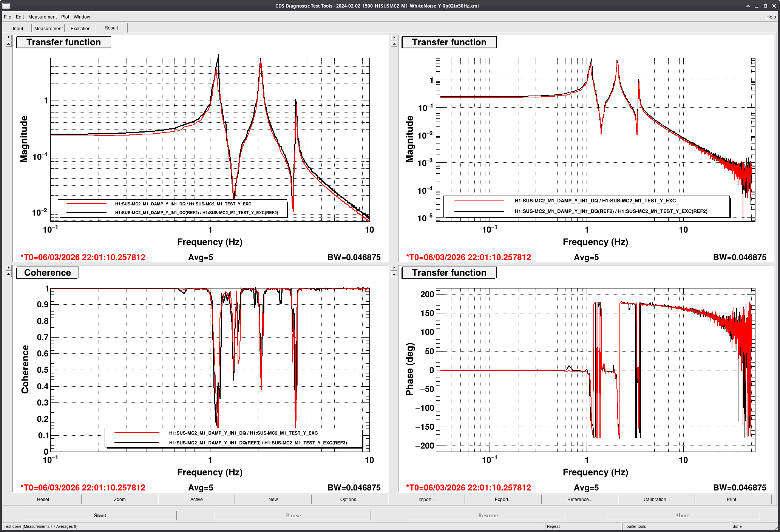Click right-arrow icon beside bottom-right phase plot
Screen dimensions: 780x532
(394, 268)
